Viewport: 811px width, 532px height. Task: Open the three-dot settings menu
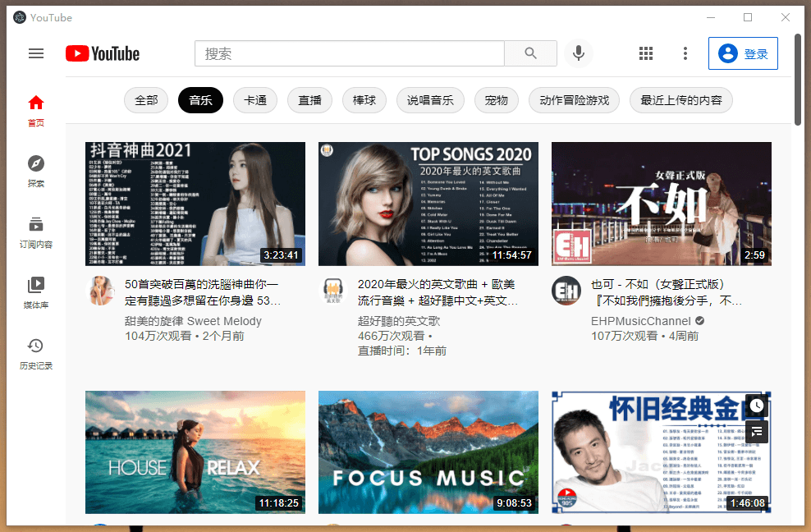(685, 53)
